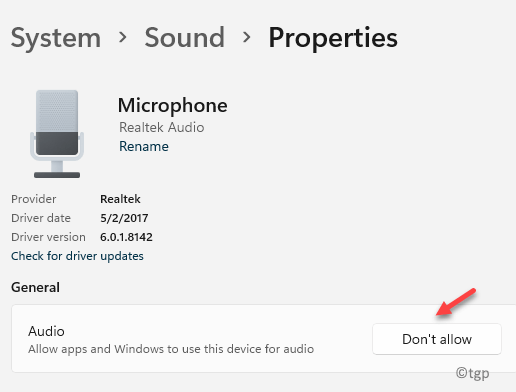Image resolution: width=516 pixels, height=392 pixels.
Task: Click the Provider value Realtek
Action: tap(120, 199)
